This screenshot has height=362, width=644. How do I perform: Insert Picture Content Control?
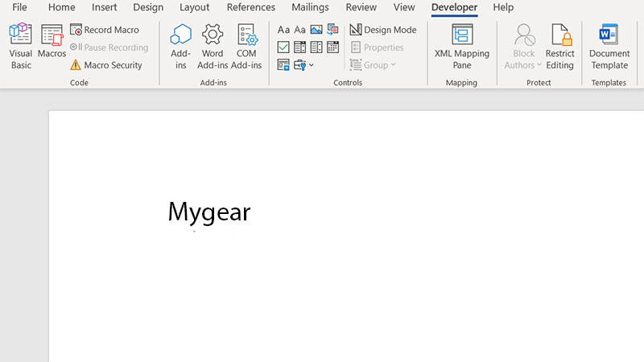pos(316,30)
